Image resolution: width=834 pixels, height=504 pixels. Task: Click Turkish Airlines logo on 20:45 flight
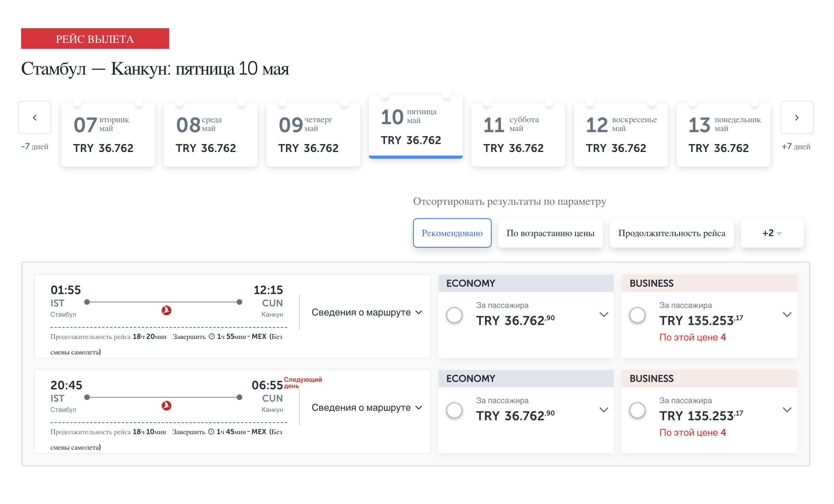(166, 406)
